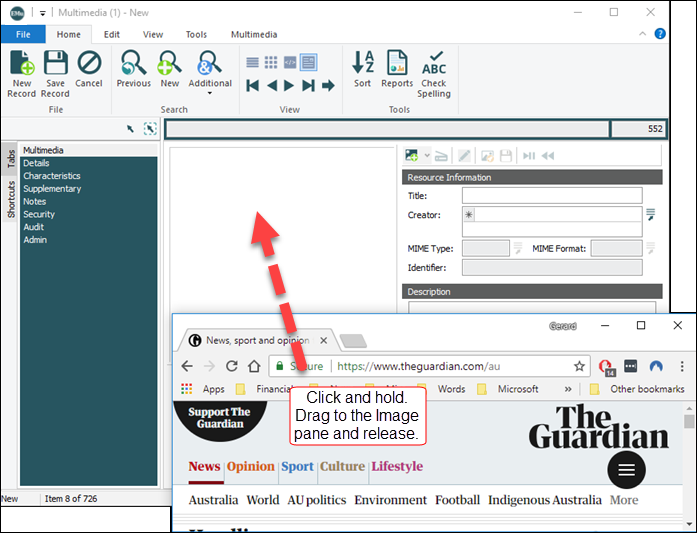Click the add multimedia image icon
This screenshot has height=533, width=697.
pyautogui.click(x=411, y=156)
